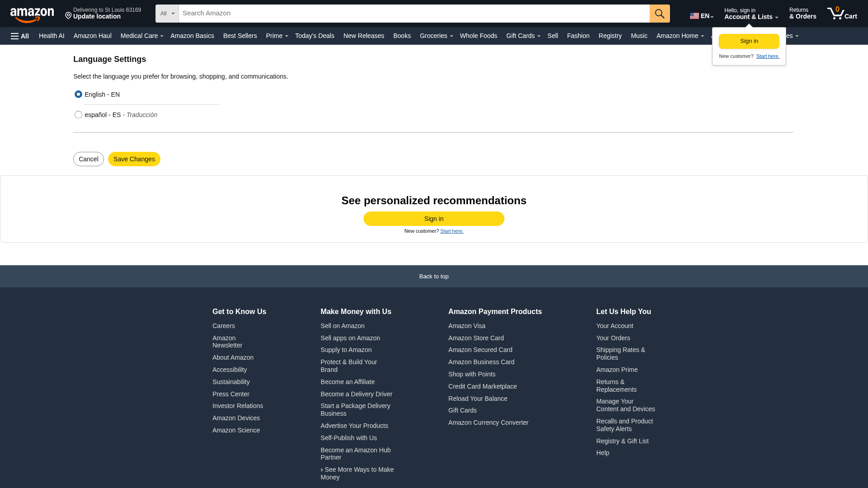Open Music in the nav bar
Viewport: 868px width, 488px height.
(x=639, y=36)
